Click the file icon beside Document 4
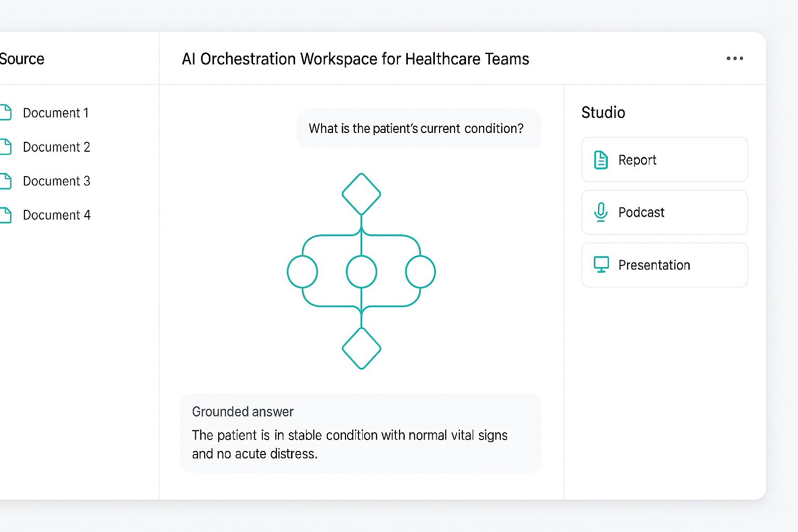 (x=6, y=215)
